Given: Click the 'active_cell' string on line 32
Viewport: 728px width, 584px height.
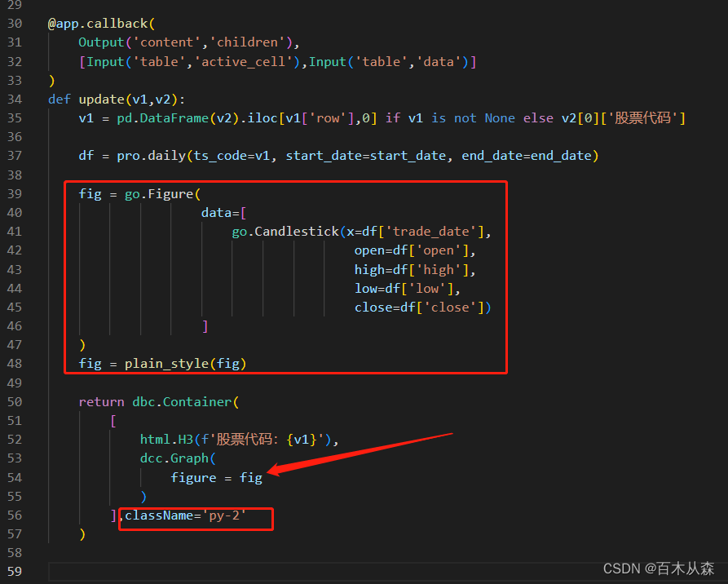Looking at the screenshot, I should point(243,62).
